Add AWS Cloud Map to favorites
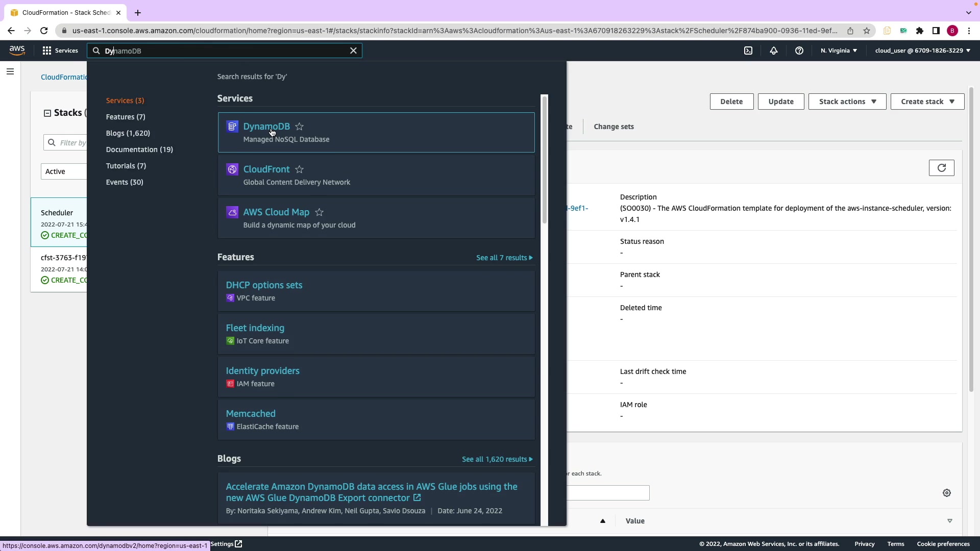The height and width of the screenshot is (551, 980). coord(320,212)
